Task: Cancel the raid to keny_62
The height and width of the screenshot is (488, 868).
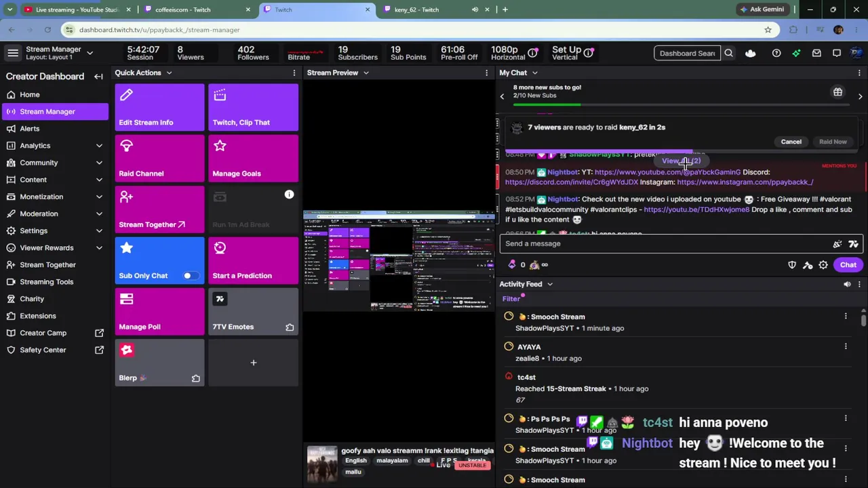Action: [791, 142]
